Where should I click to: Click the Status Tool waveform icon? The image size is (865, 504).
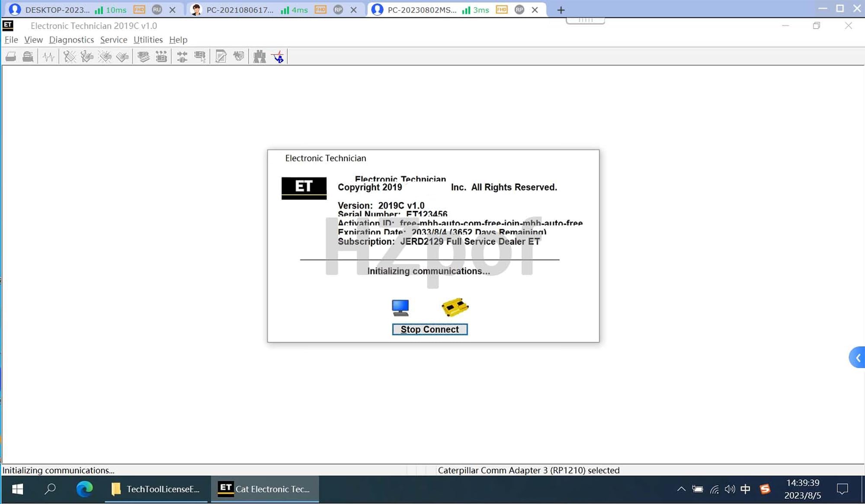[x=48, y=57]
